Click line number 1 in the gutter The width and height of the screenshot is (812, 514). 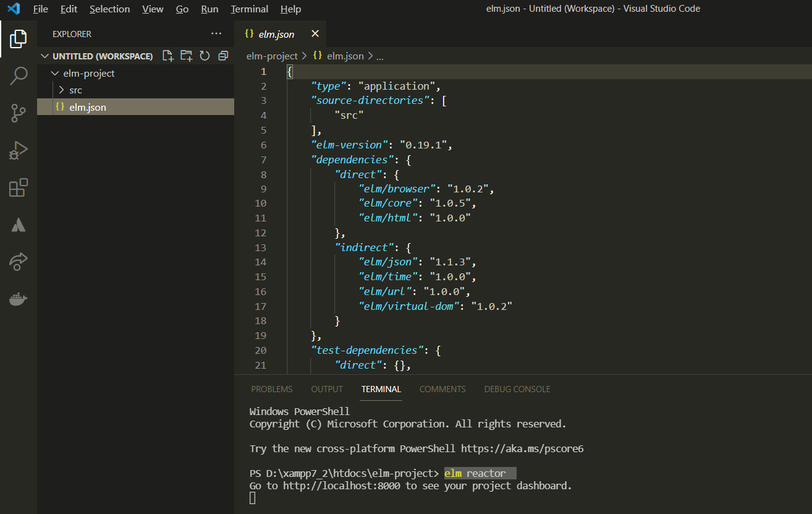click(x=263, y=71)
